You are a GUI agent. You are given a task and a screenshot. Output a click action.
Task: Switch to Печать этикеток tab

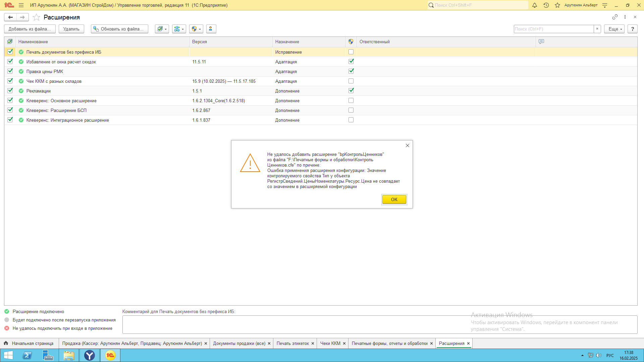click(x=293, y=343)
